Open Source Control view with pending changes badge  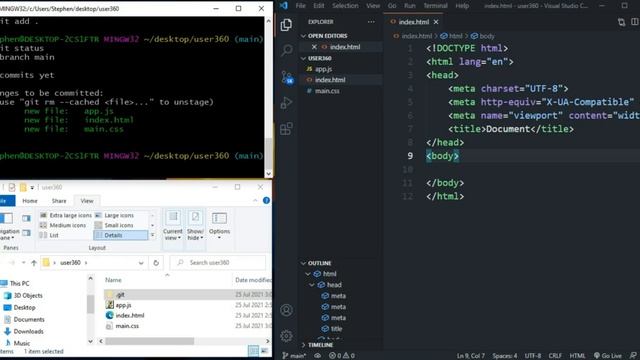coord(287,77)
